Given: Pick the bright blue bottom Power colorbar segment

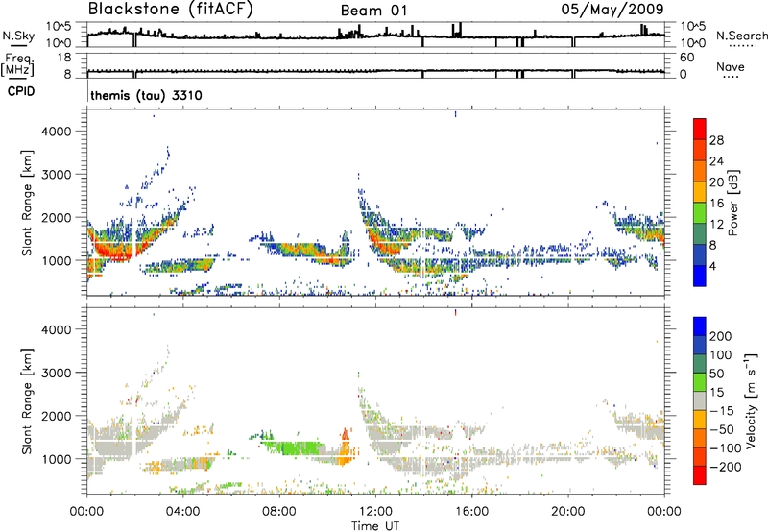Looking at the screenshot, I should [x=700, y=276].
